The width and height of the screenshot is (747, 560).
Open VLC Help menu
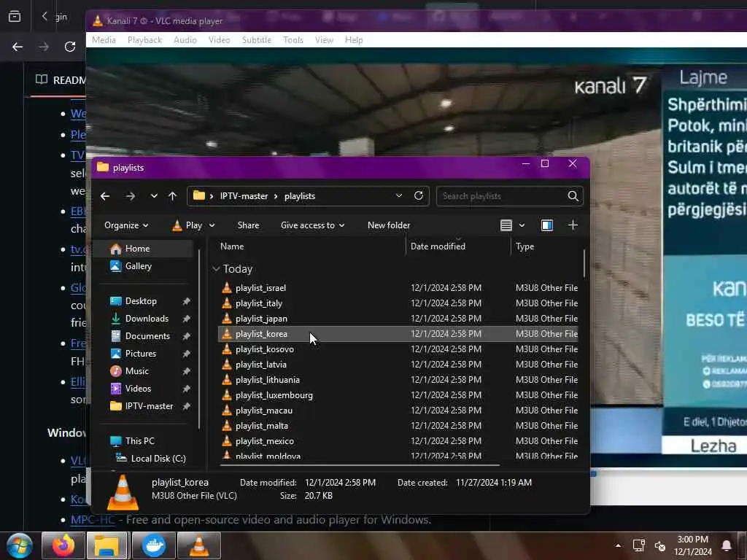point(354,40)
